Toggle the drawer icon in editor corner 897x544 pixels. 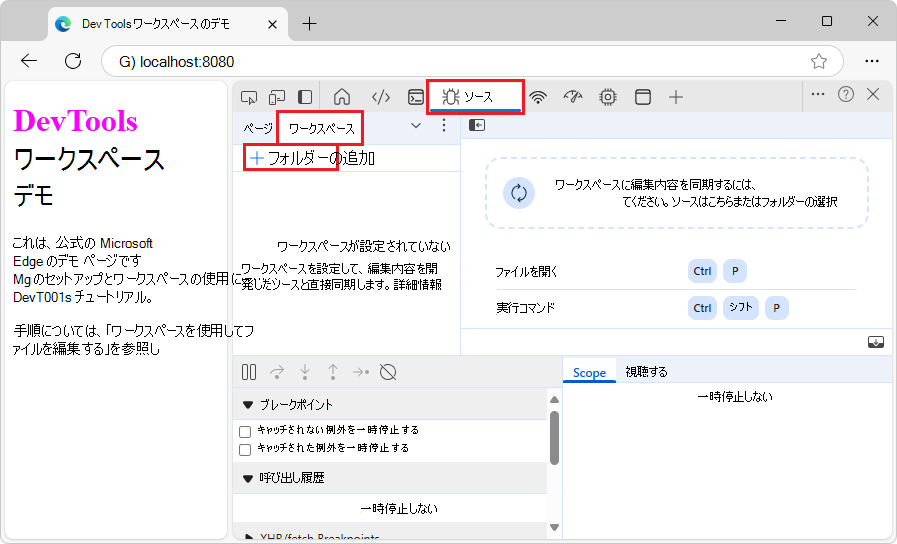point(876,342)
